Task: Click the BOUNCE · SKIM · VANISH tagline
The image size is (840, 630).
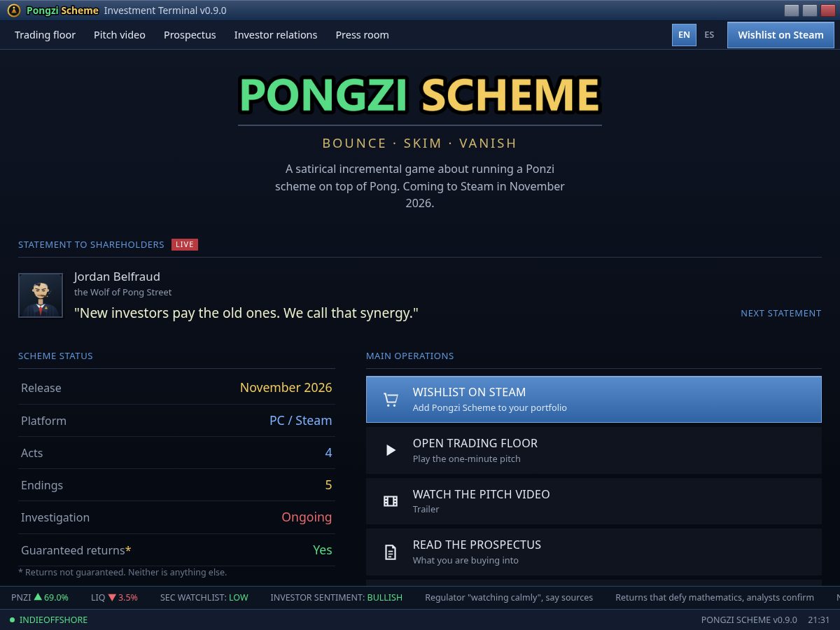Action: [x=419, y=143]
